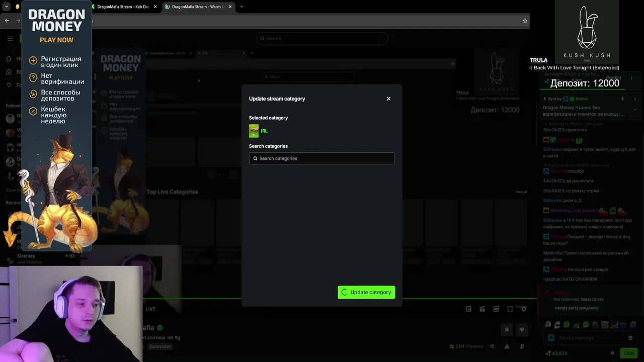Bookmark this page with the star icon
Screen dimensions: 644x362
525,21
